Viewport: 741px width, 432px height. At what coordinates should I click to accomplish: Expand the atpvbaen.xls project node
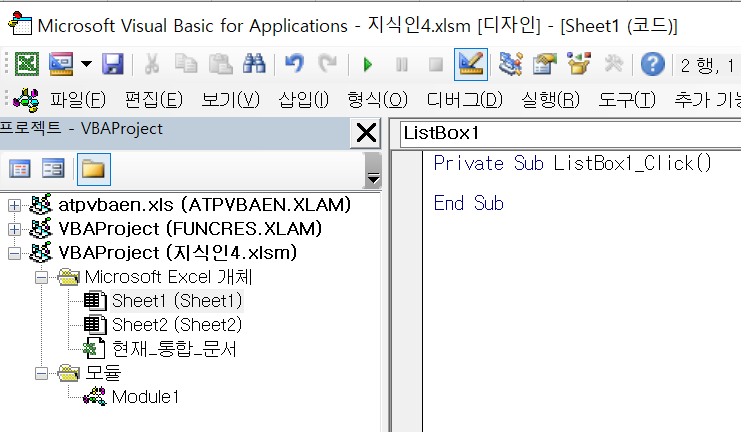pos(14,205)
